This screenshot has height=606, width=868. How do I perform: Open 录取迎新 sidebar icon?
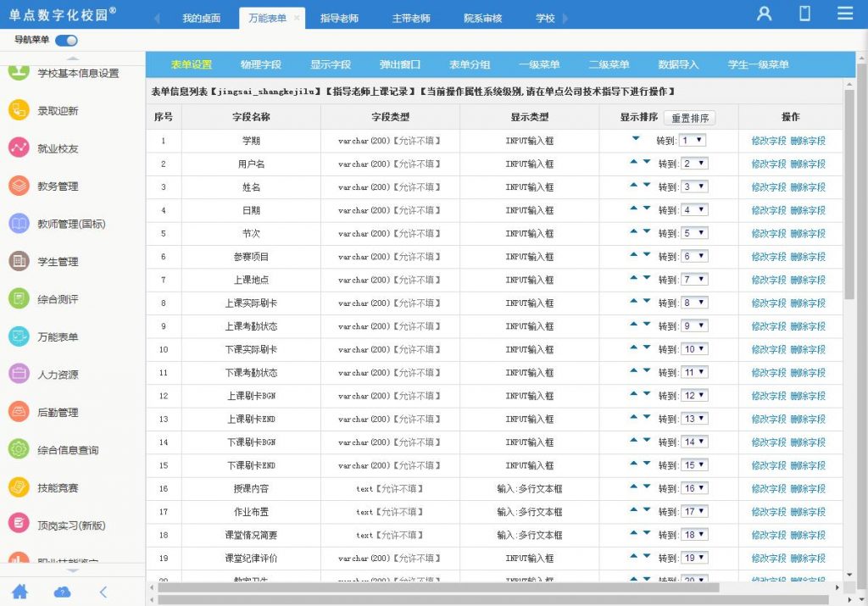point(19,110)
